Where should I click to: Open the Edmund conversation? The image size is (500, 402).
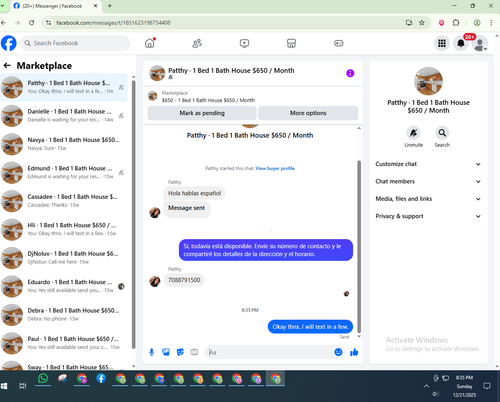(x=63, y=173)
